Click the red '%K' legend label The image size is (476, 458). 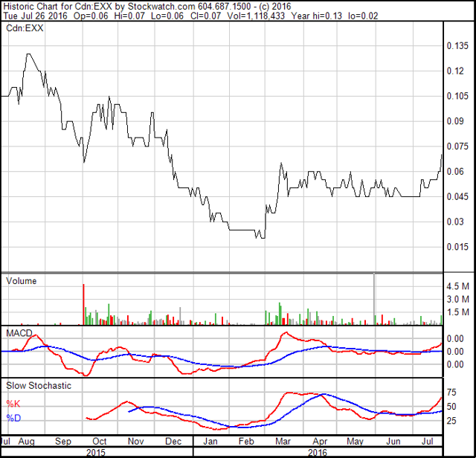click(x=13, y=404)
